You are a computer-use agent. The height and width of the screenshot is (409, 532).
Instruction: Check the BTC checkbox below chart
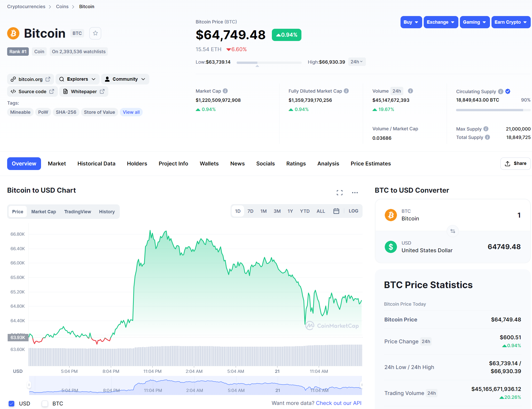point(45,403)
